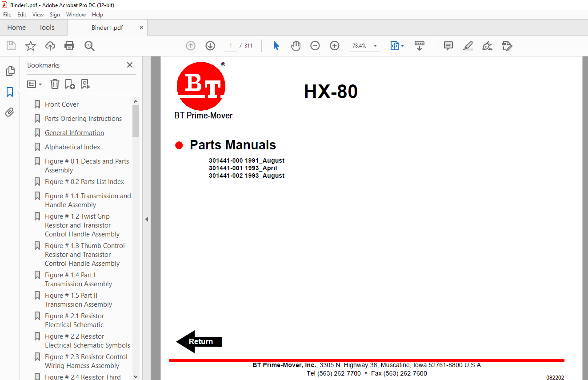Viewport: 588px width, 380px height.
Task: Switch to the Home tab
Action: pos(16,28)
